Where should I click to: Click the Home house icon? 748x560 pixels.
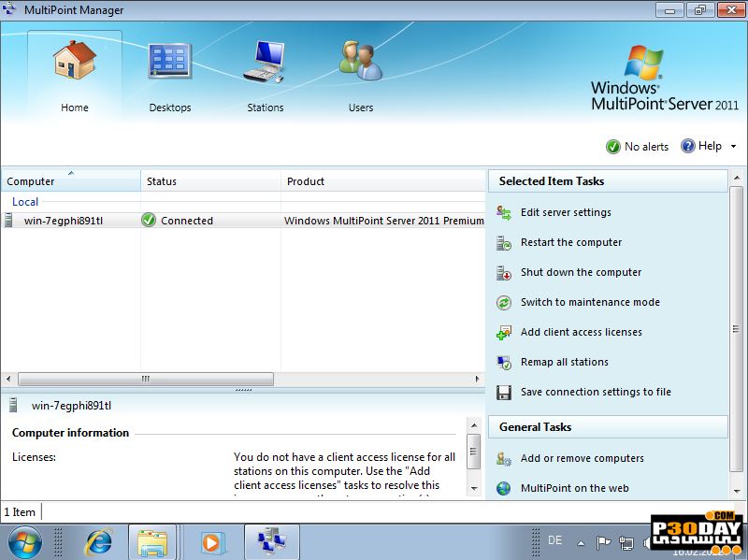coord(75,60)
